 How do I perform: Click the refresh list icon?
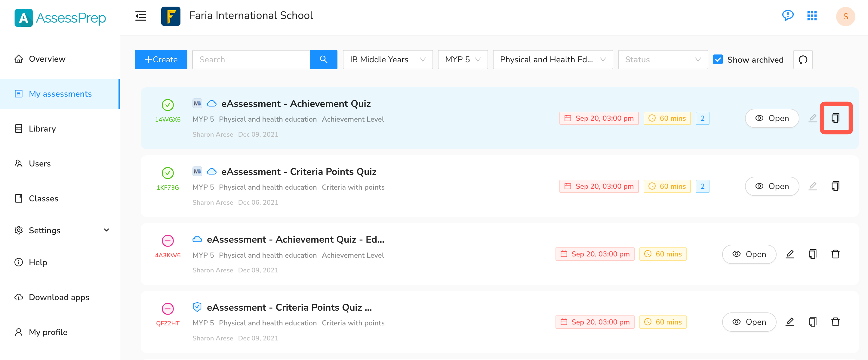tap(803, 60)
